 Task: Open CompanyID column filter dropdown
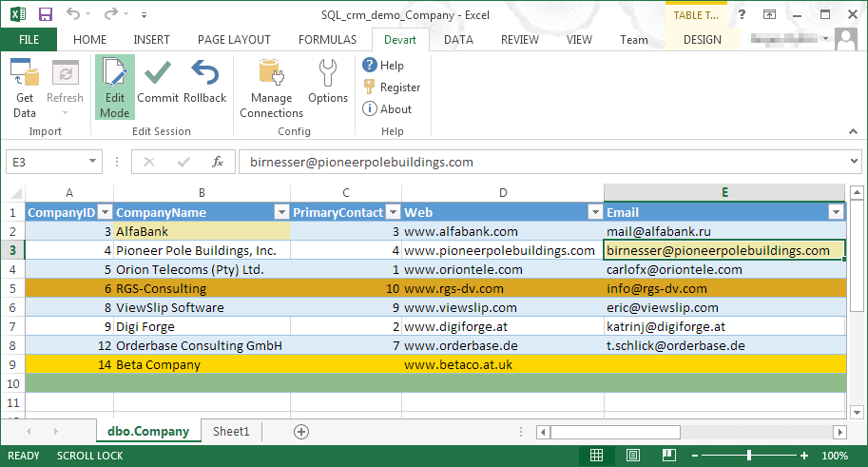click(105, 212)
